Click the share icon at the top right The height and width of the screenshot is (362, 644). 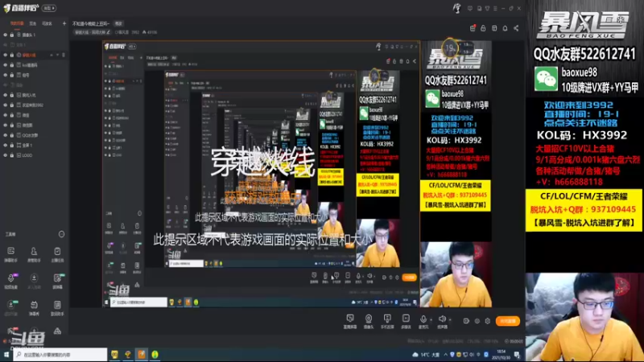coord(516,28)
